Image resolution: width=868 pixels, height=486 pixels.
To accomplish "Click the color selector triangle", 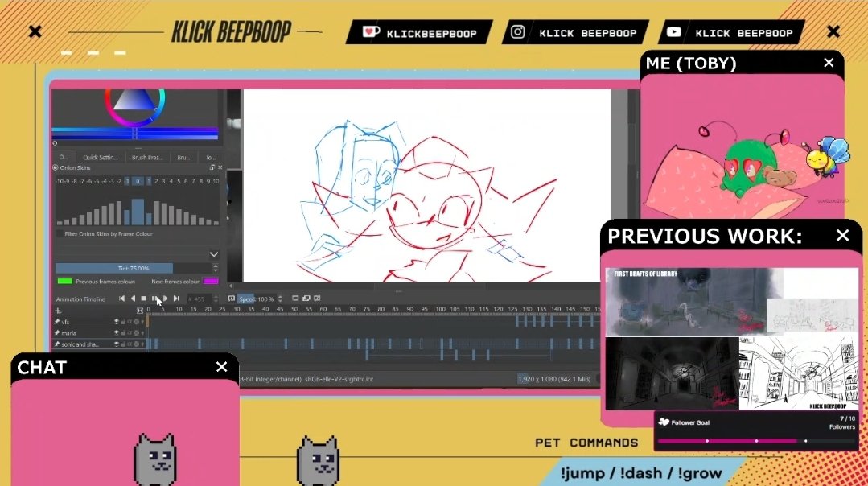I will coord(134,101).
